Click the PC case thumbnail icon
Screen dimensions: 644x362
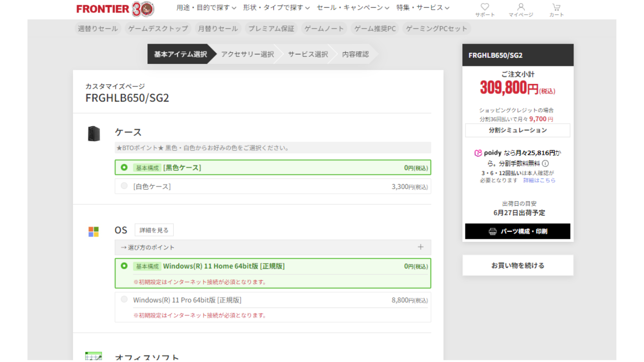coord(94,134)
